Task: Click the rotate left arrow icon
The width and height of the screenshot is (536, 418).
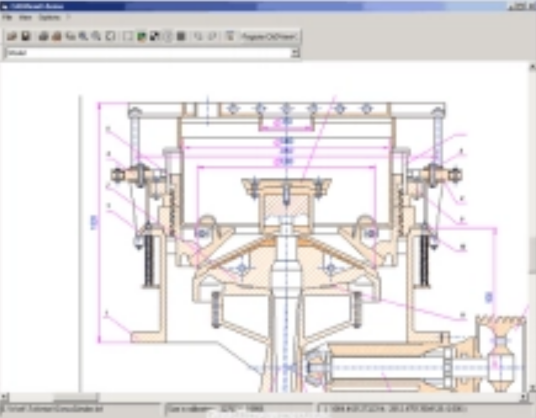Action: click(x=198, y=36)
